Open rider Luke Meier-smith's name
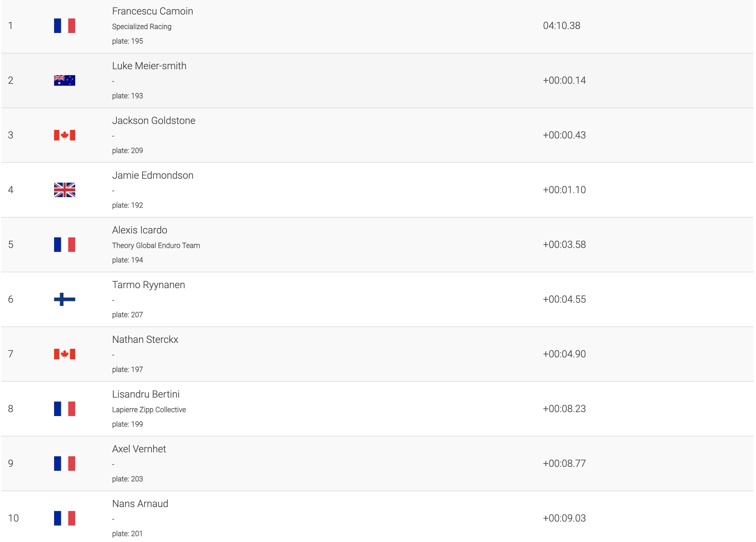Screen dimensions: 756x542 point(149,66)
